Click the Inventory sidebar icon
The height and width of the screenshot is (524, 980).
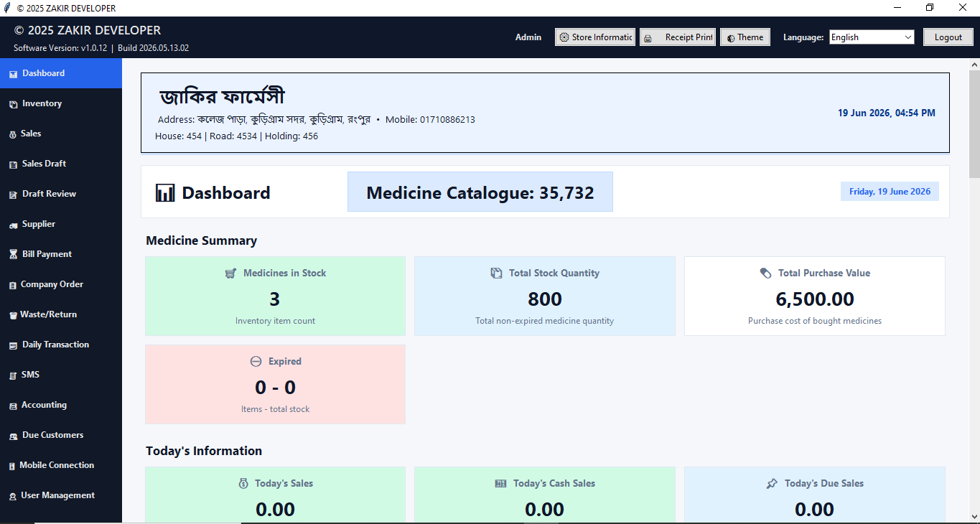tap(13, 104)
